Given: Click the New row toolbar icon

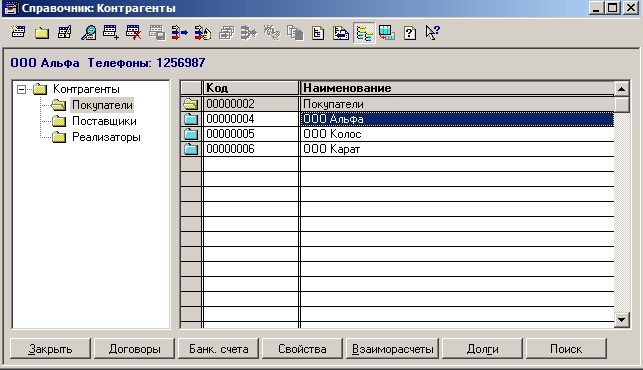Looking at the screenshot, I should pos(18,32).
